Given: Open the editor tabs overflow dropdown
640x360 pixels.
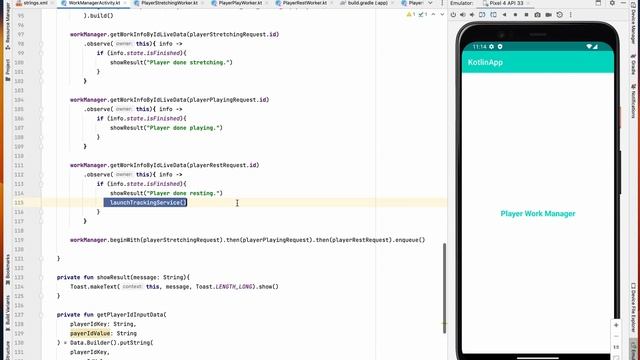Looking at the screenshot, I should click(430, 3).
